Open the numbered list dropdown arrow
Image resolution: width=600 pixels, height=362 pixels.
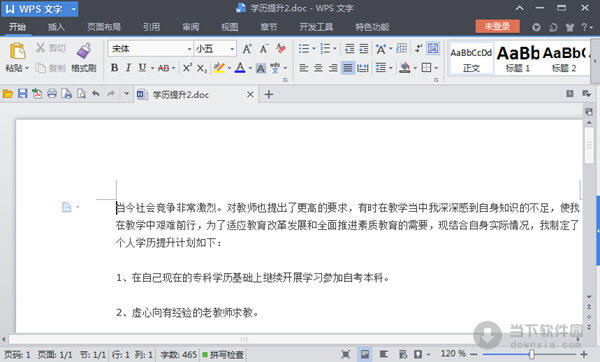(335, 49)
